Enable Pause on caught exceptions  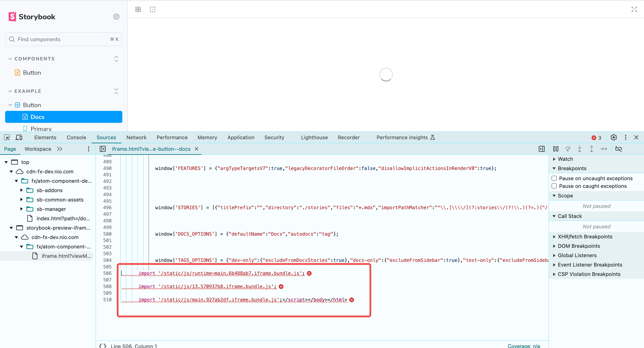(554, 186)
